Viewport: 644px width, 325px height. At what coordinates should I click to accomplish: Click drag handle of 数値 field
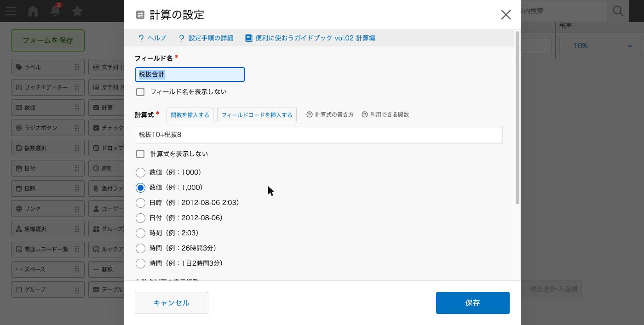point(77,108)
